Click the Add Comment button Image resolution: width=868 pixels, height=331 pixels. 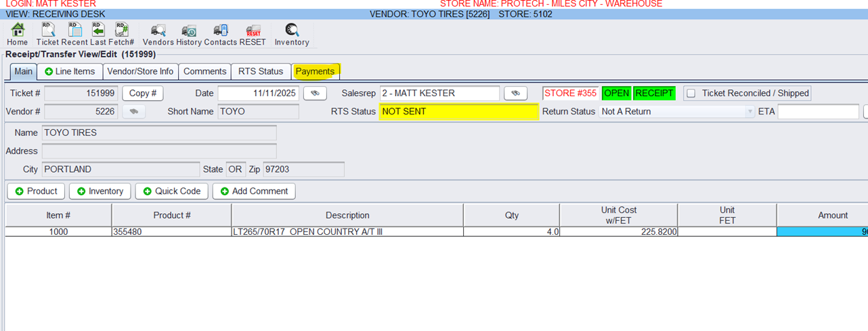tap(253, 191)
